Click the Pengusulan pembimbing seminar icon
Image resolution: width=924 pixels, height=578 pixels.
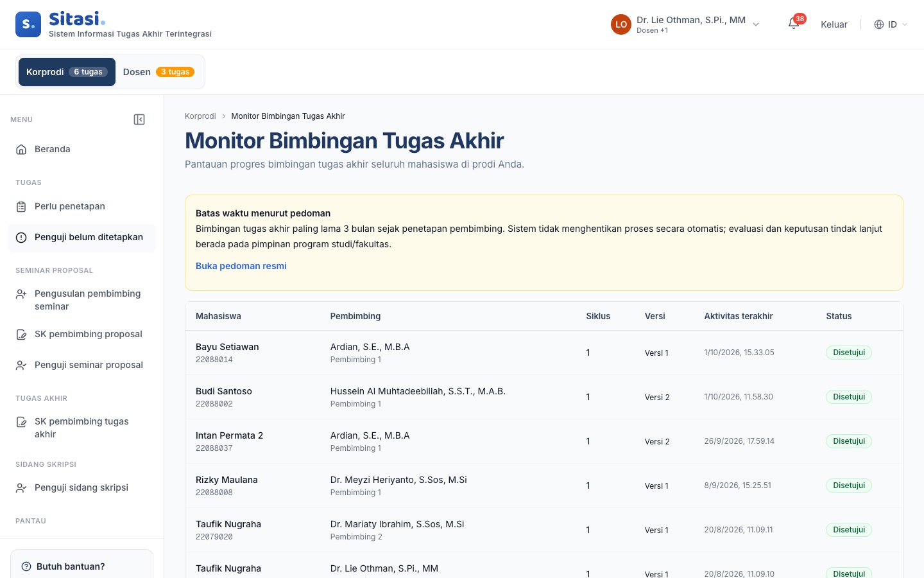21,294
